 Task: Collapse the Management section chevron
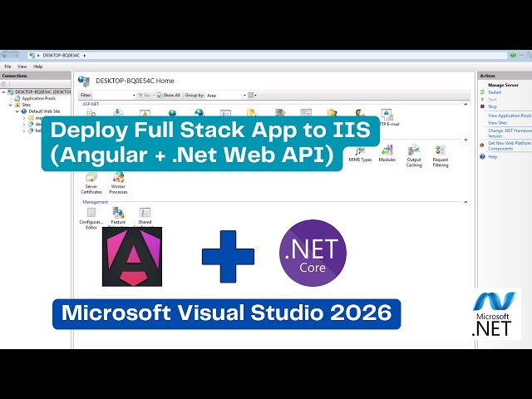[x=465, y=202]
